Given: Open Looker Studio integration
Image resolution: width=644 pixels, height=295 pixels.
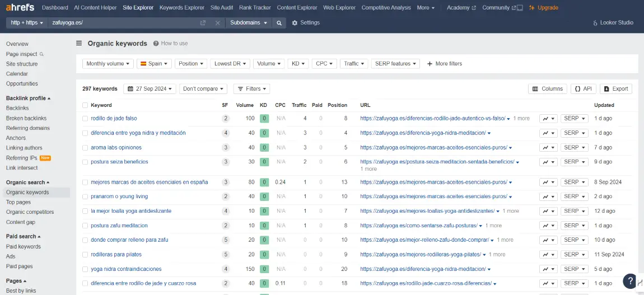Looking at the screenshot, I should [613, 22].
